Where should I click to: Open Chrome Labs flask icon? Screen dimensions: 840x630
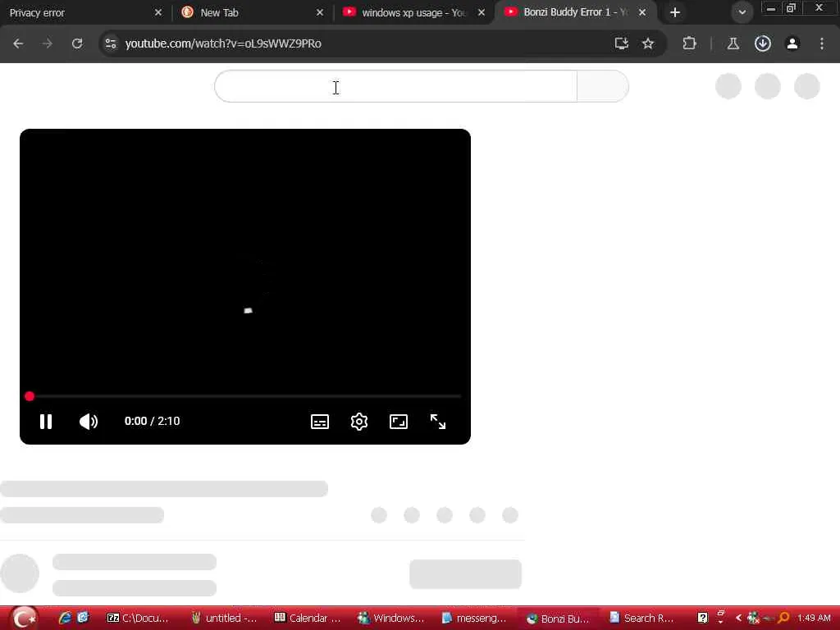[x=733, y=43]
